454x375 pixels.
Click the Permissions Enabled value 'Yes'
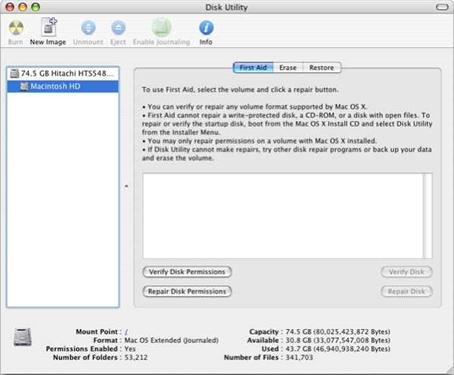pos(130,349)
